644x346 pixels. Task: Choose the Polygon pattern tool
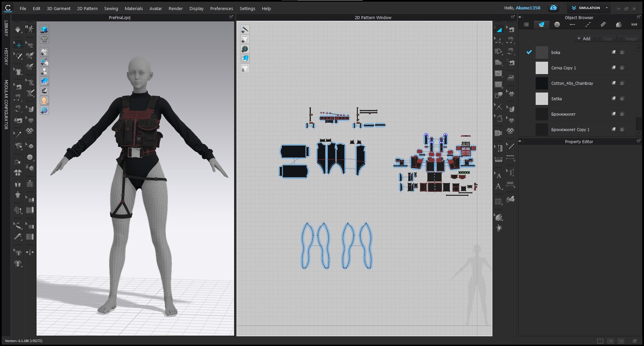tap(498, 51)
